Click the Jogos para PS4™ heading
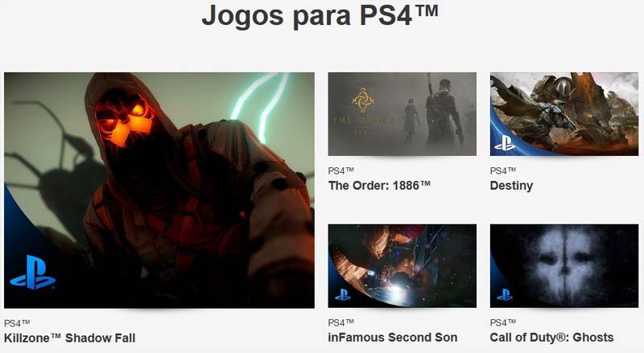644x353 pixels. [x=320, y=15]
